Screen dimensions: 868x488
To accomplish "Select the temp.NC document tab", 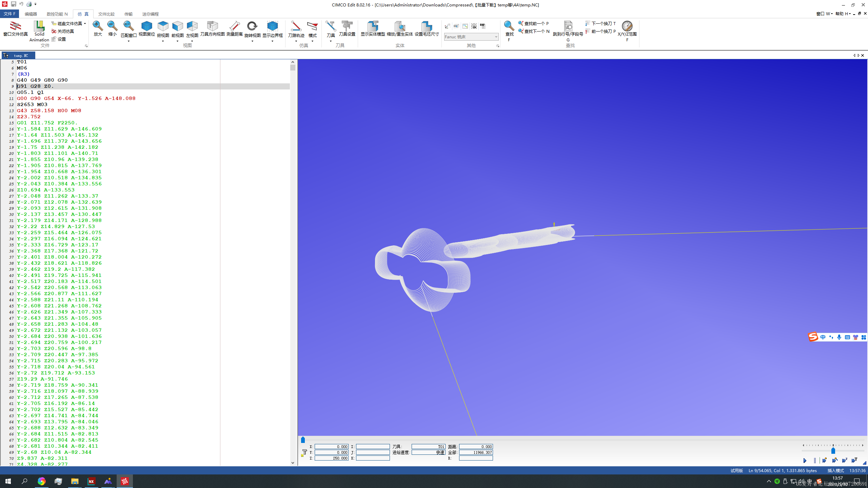I will 19,56.
